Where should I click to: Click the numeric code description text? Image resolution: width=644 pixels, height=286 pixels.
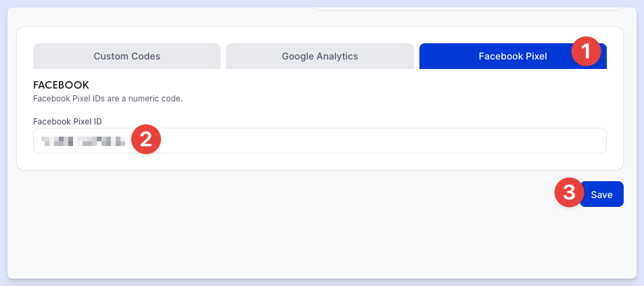(108, 99)
